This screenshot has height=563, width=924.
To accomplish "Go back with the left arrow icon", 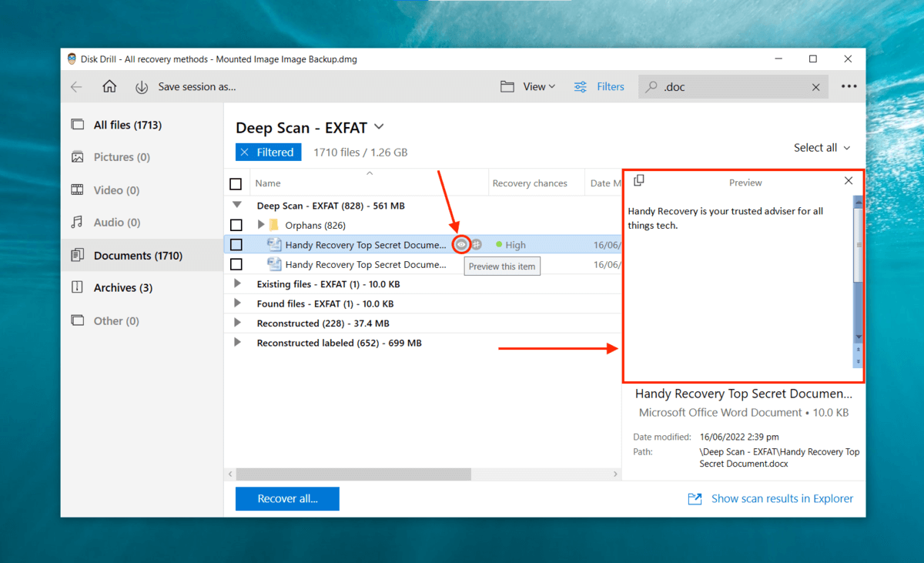I will [x=76, y=87].
